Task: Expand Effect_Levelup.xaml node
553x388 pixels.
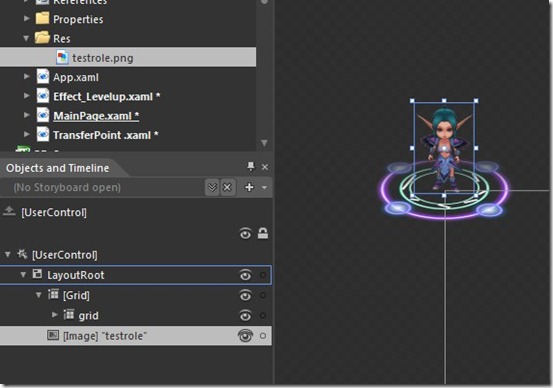Action: [x=26, y=96]
